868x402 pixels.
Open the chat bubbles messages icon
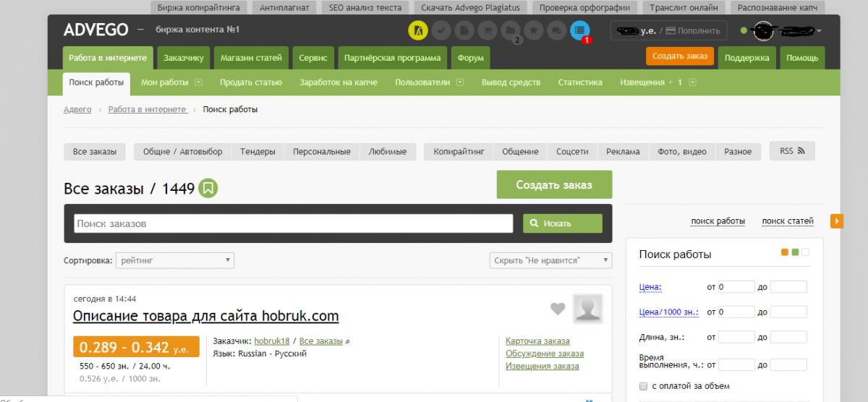(557, 30)
